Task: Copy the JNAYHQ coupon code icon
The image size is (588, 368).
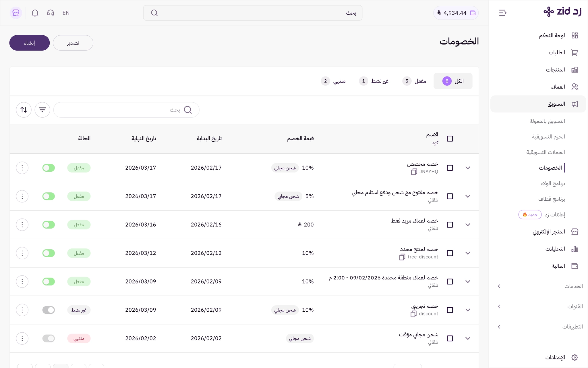Action: coord(414,172)
